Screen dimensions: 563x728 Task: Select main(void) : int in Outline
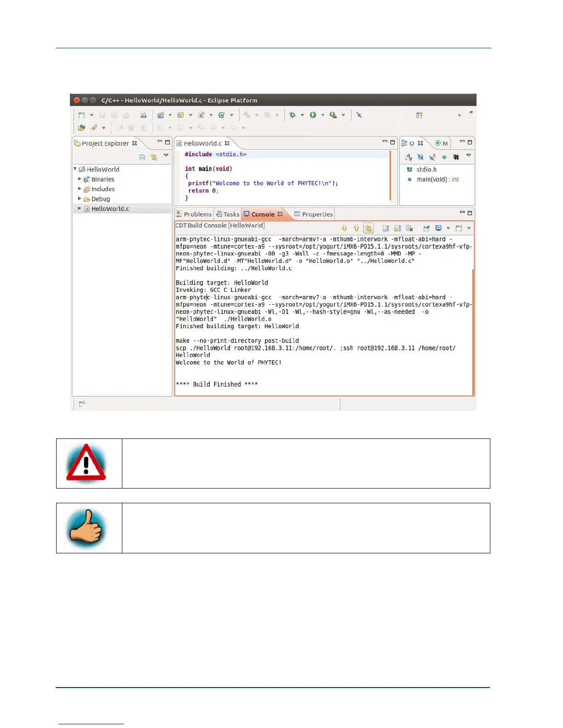[433, 180]
